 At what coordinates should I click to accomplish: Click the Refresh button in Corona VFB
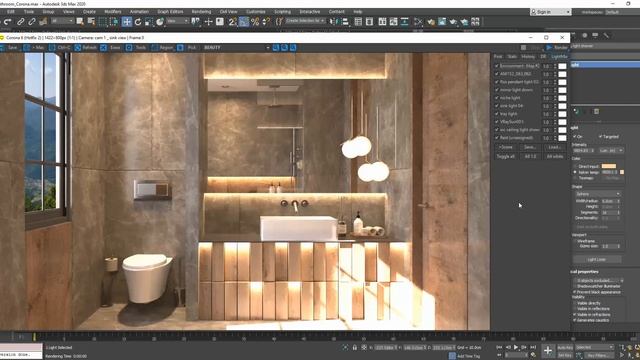tap(86, 48)
